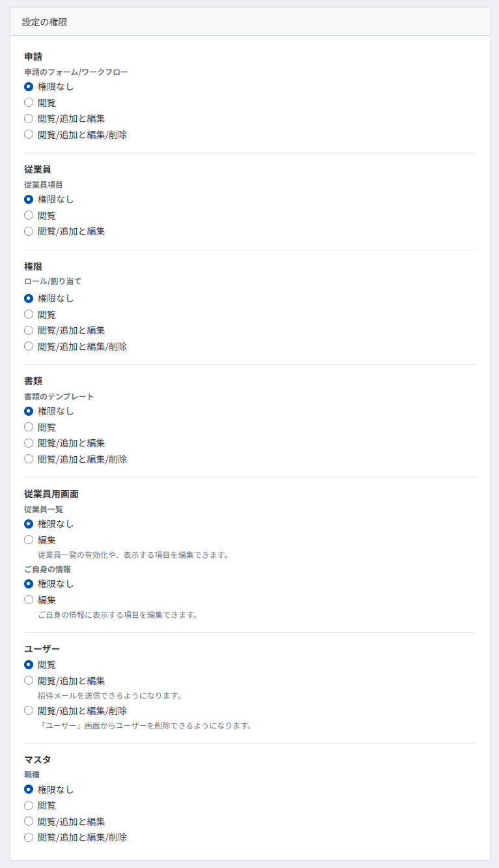The height and width of the screenshot is (868, 499).
Task: Select 閲覧/追加と編集 under 書類のテンプレート
Action: click(29, 443)
